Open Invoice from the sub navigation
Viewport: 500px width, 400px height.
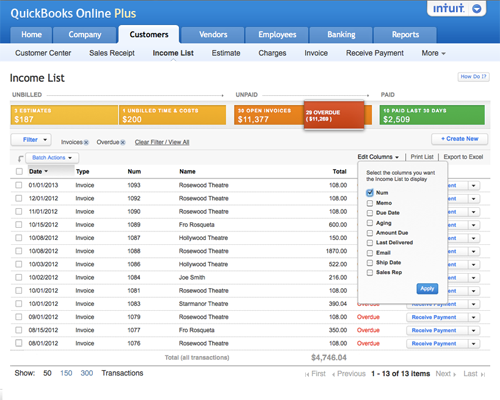pyautogui.click(x=316, y=53)
